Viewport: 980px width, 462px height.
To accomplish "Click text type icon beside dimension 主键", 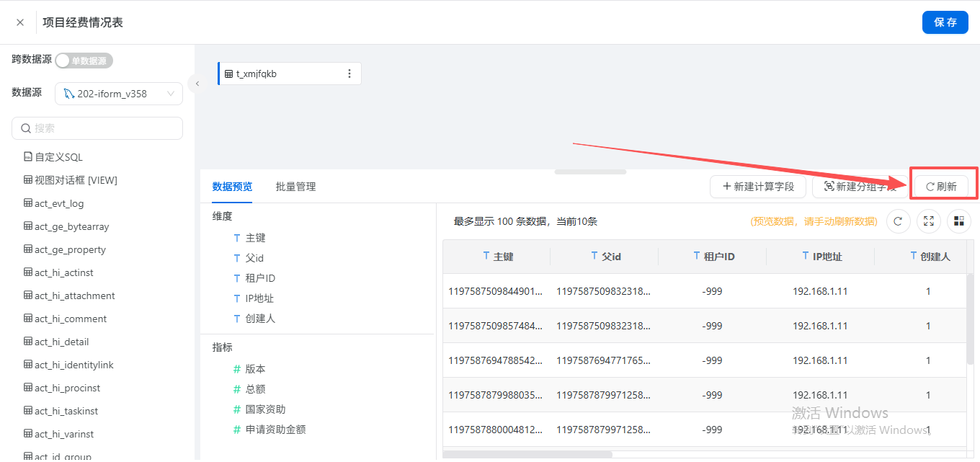I will click(237, 238).
